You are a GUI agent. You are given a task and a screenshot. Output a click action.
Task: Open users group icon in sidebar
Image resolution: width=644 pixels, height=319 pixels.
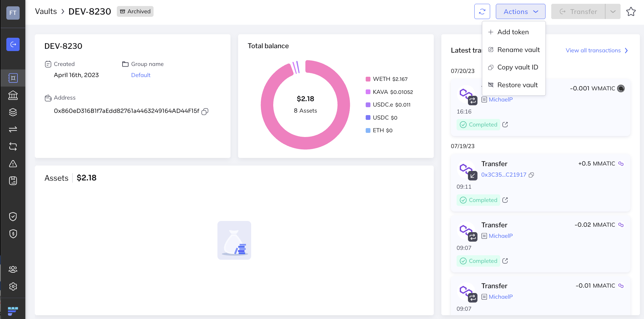click(x=13, y=269)
